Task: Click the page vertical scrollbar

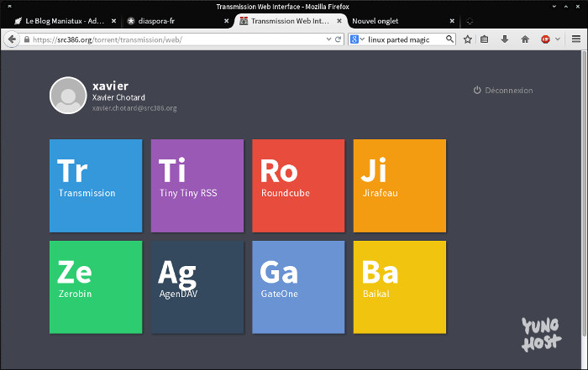Action: [x=584, y=195]
